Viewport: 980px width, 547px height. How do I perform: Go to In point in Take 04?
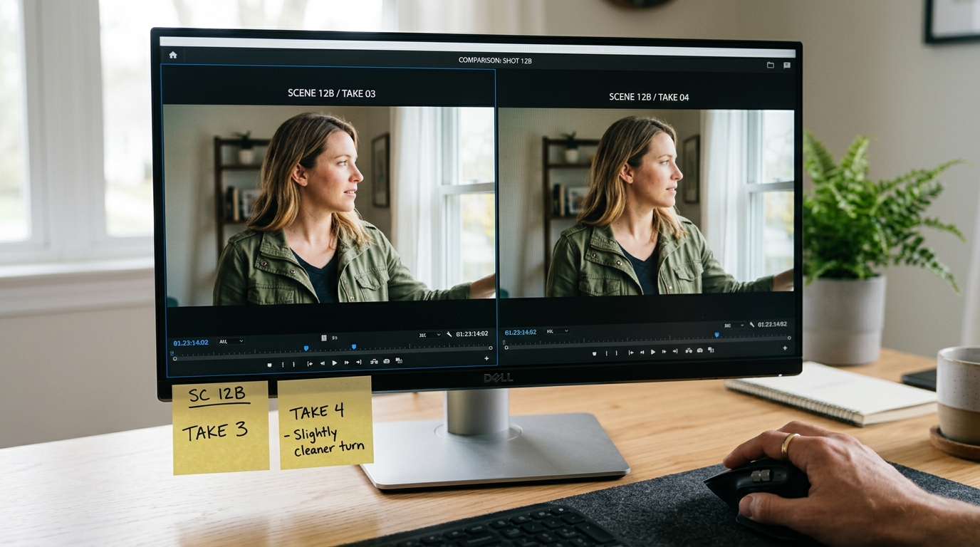pos(630,352)
